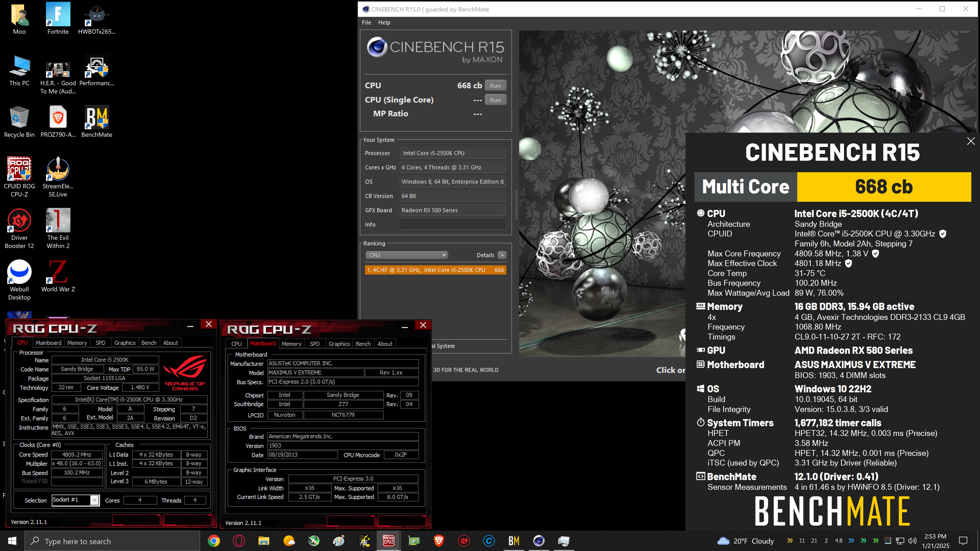
Task: Open the CPUID ROG CPU-Z desktop shortcut
Action: tap(19, 177)
